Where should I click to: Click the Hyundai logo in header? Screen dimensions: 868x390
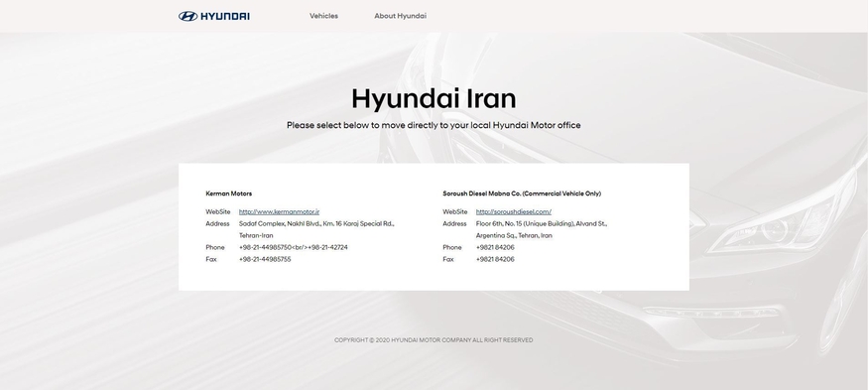coord(213,16)
